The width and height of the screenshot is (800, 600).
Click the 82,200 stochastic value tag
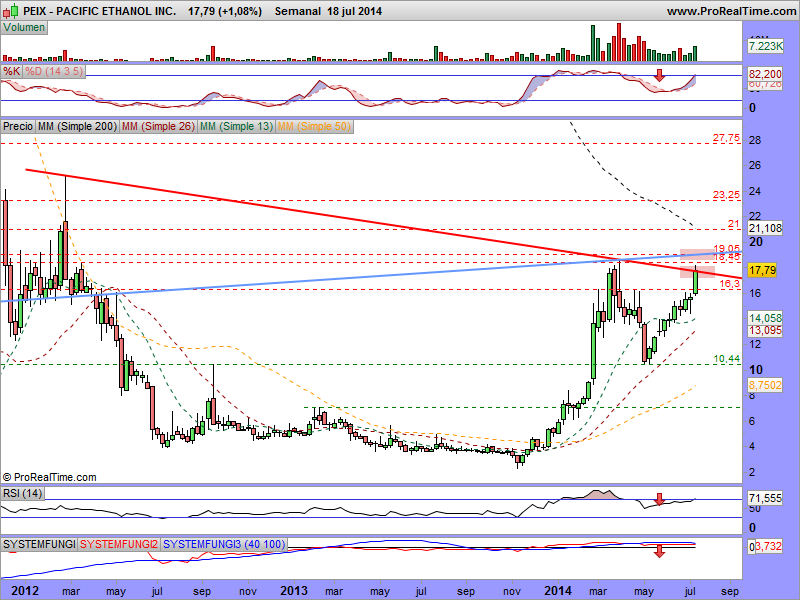point(765,74)
